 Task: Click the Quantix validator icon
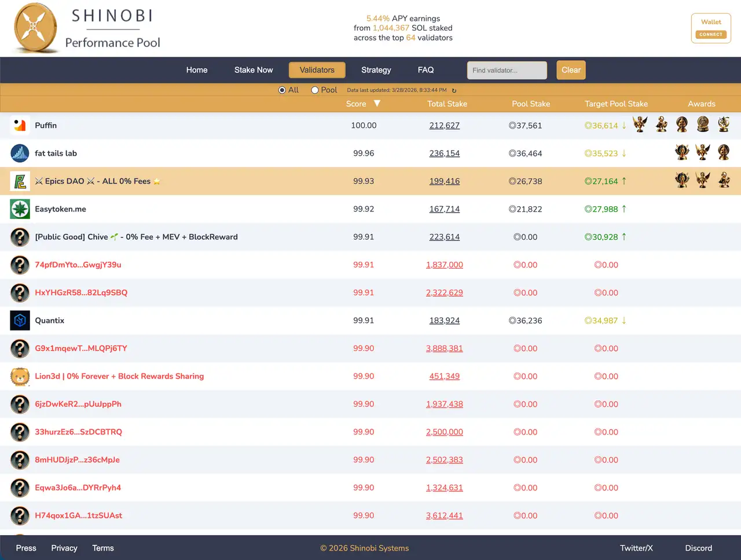pyautogui.click(x=20, y=320)
